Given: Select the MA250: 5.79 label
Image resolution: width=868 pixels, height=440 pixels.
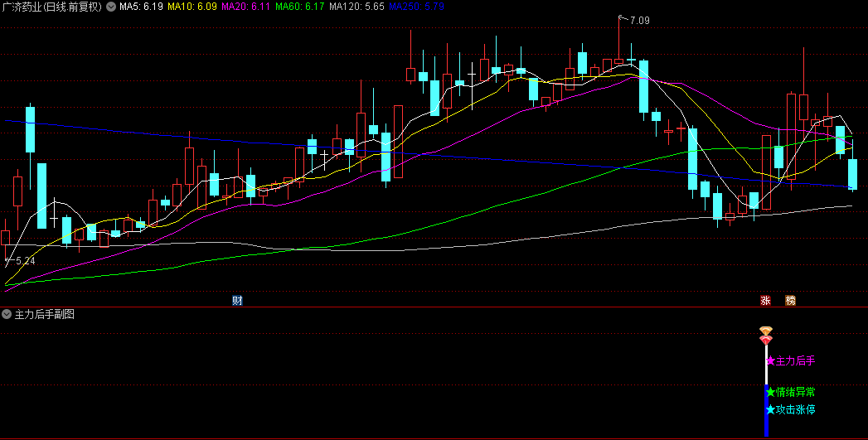Looking at the screenshot, I should coord(416,7).
